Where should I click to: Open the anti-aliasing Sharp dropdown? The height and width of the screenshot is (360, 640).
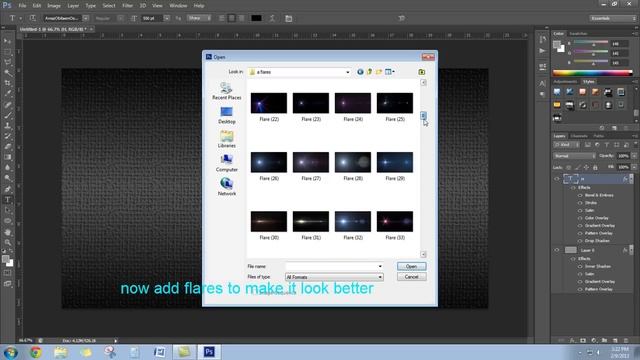(x=199, y=18)
